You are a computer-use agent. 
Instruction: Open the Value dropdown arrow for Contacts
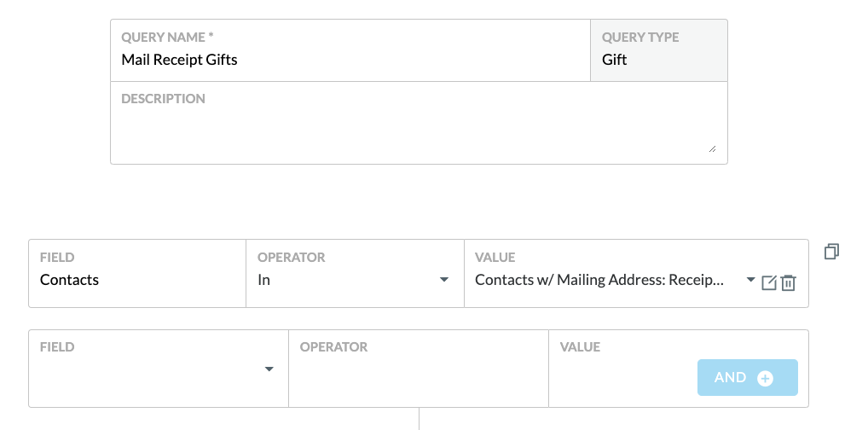(x=750, y=279)
